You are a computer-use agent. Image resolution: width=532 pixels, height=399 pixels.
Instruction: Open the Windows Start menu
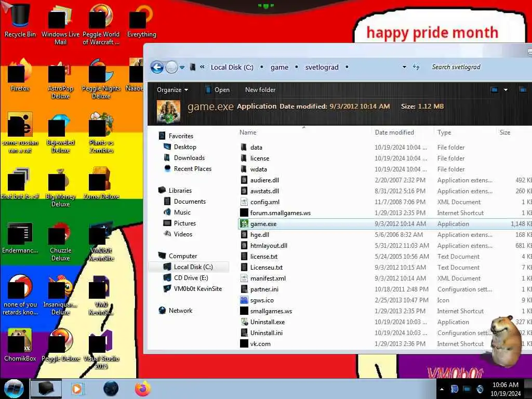pos(14,389)
